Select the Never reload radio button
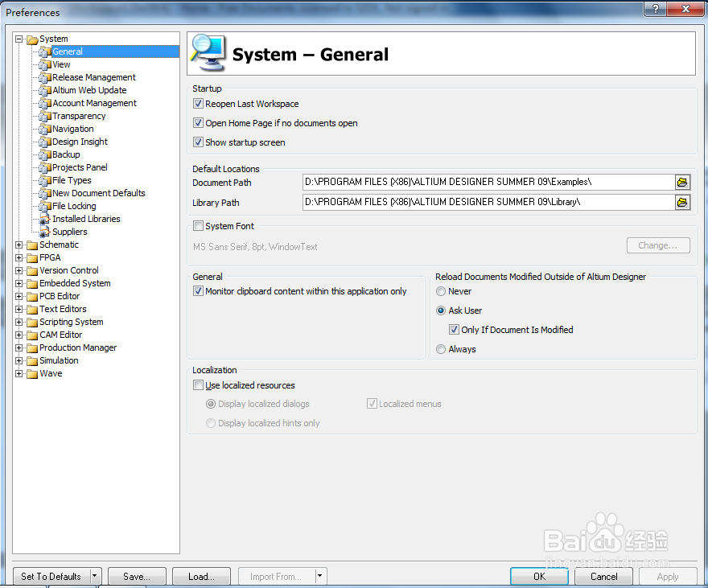The width and height of the screenshot is (708, 588). coord(441,291)
